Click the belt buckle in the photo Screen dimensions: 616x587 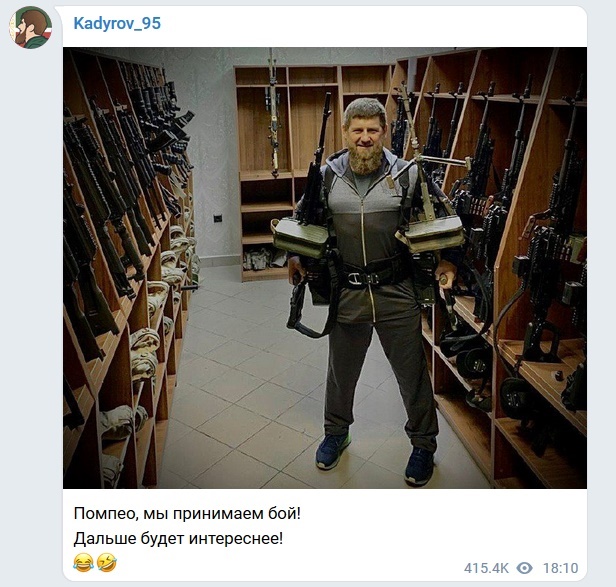pos(363,278)
